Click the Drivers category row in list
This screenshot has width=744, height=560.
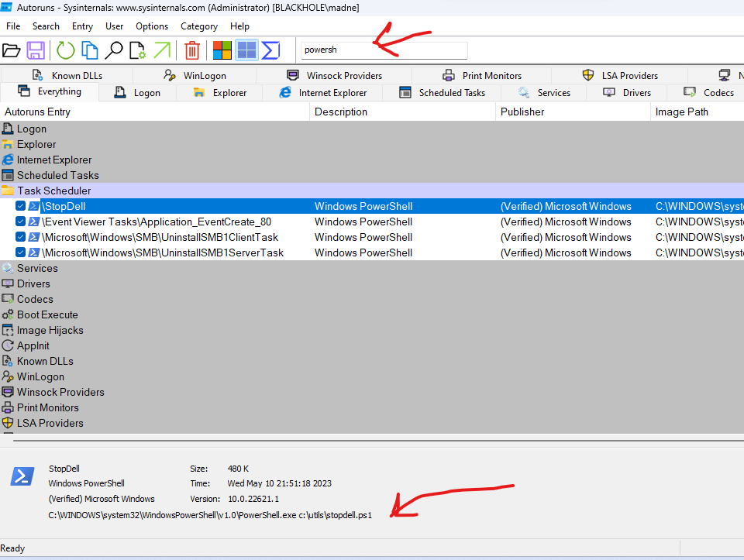372,283
